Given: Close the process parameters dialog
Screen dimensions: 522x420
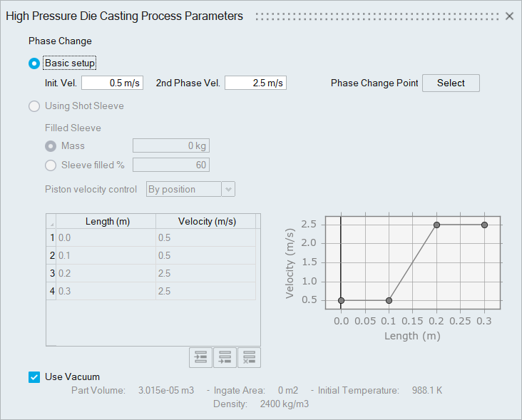Looking at the screenshot, I should 509,16.
